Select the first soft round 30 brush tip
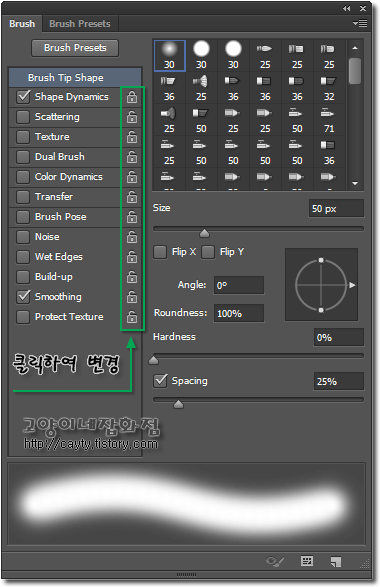This screenshot has height=587, width=380. tap(170, 55)
